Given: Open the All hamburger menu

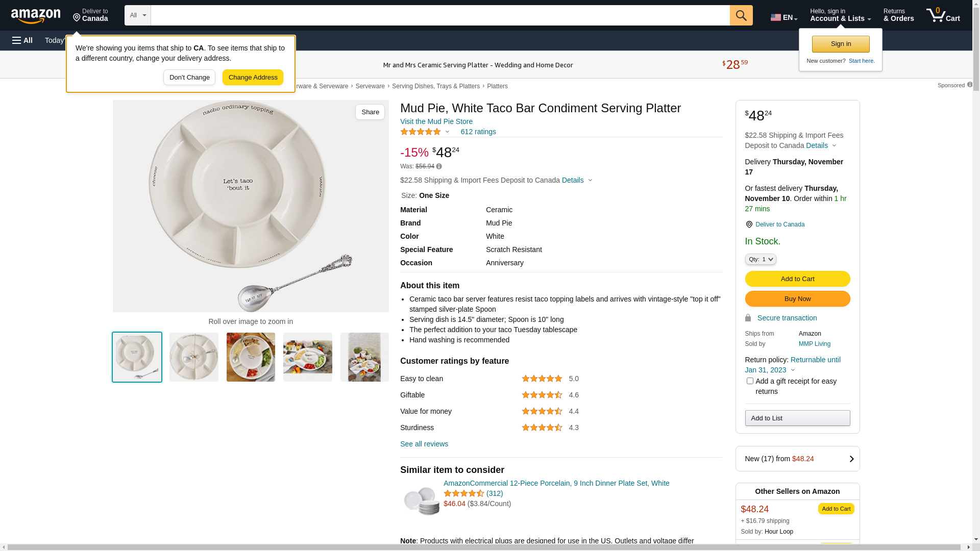Looking at the screenshot, I should coord(22,40).
